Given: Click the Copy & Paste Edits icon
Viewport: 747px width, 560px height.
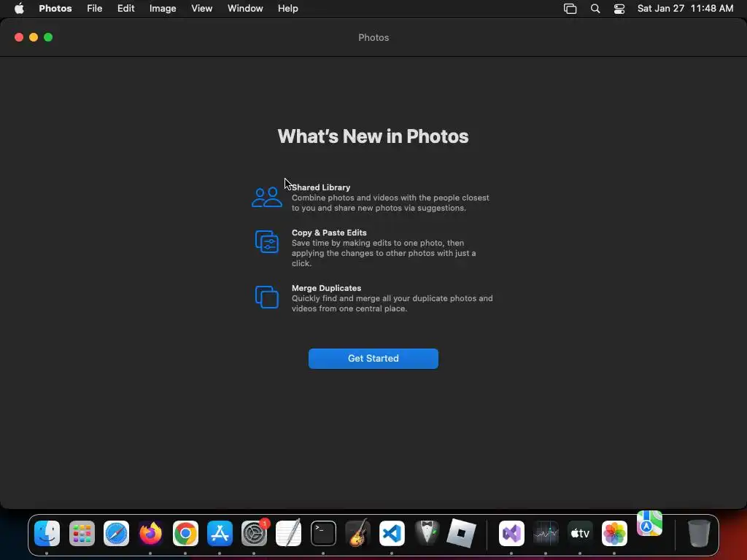Looking at the screenshot, I should (x=267, y=241).
